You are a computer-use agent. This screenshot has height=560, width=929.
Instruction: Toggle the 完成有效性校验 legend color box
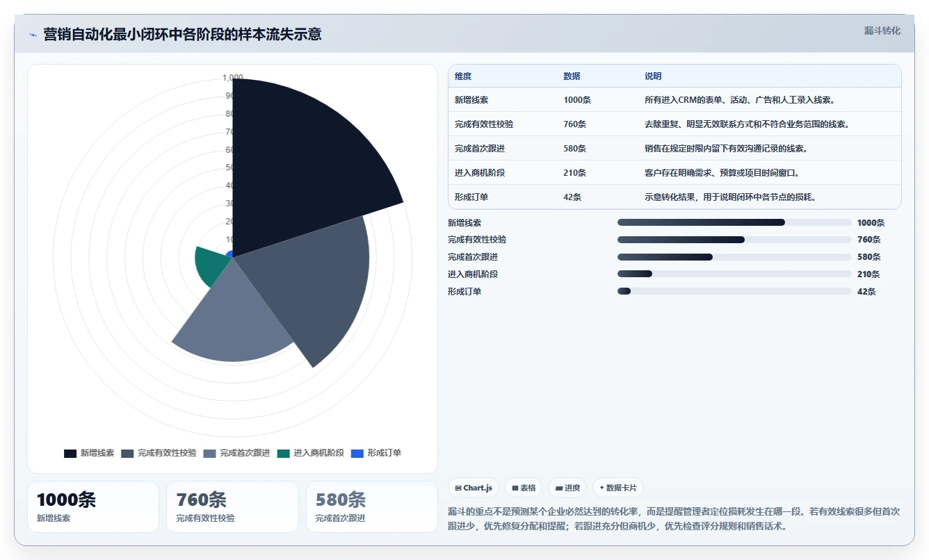[127, 453]
